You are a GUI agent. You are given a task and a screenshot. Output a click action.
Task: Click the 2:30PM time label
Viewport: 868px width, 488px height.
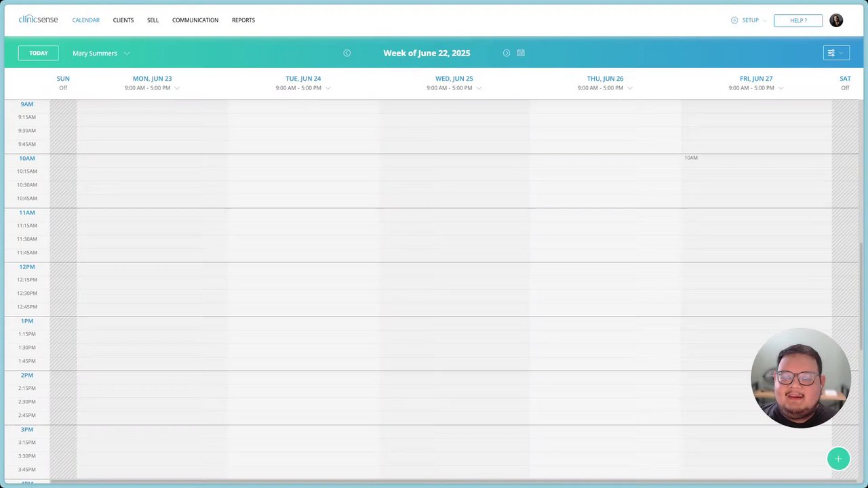(27, 402)
